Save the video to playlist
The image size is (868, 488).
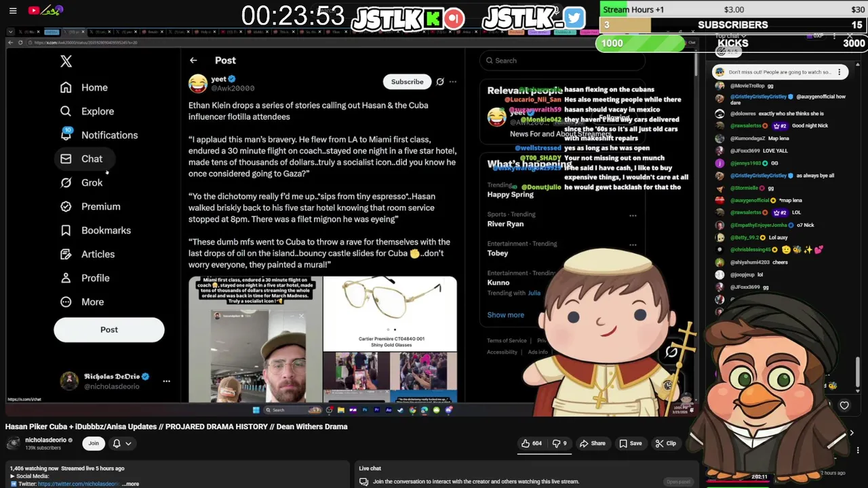(x=630, y=443)
